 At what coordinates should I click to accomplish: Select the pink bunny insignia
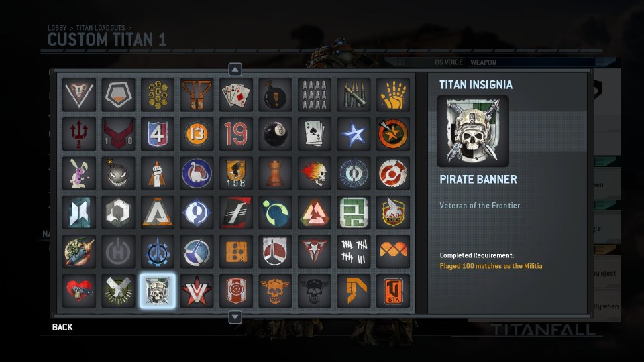(79, 173)
